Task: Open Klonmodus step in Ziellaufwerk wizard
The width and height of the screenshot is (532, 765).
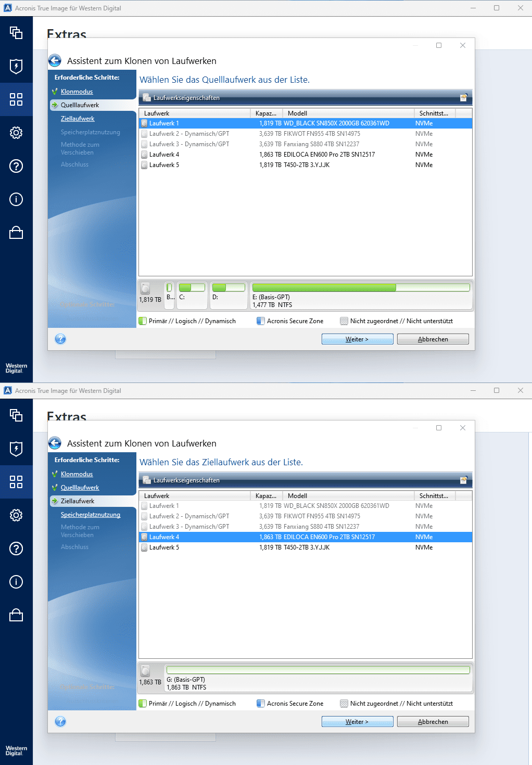Action: (77, 474)
